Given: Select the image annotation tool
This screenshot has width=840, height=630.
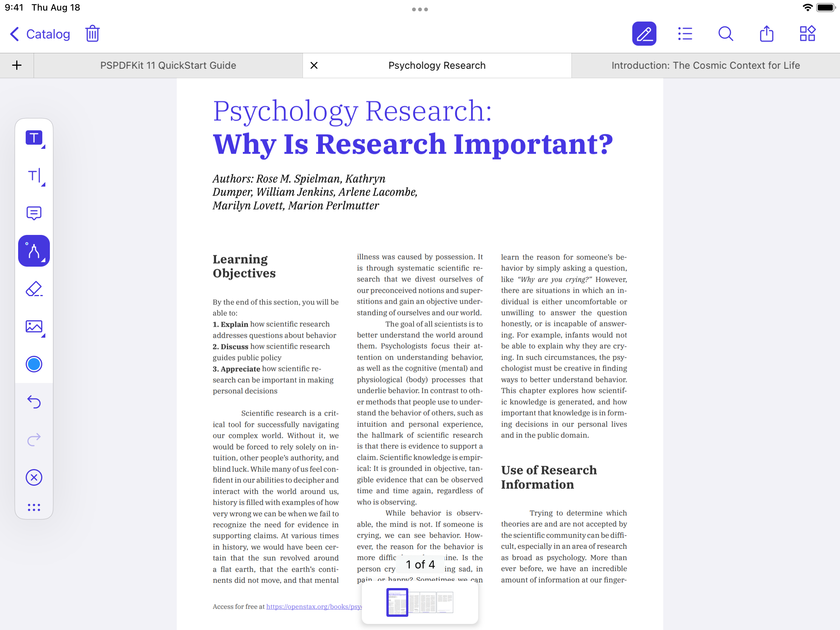Looking at the screenshot, I should [x=34, y=327].
